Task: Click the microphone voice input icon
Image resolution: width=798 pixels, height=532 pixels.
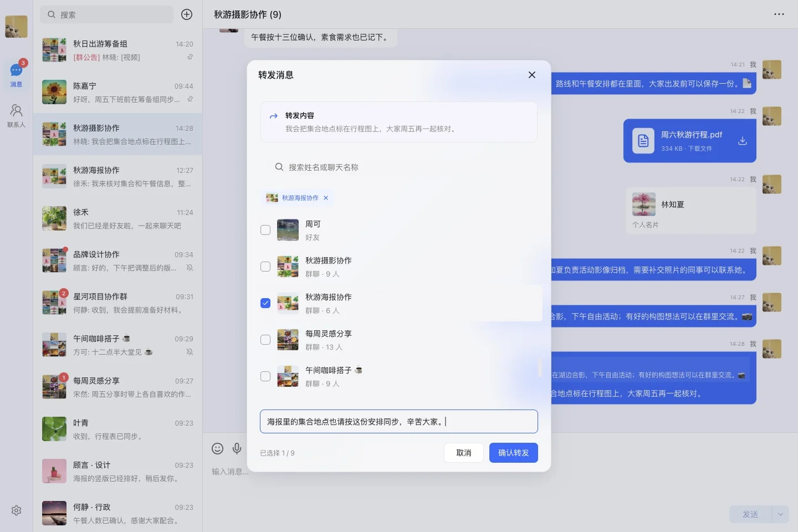Action: click(x=237, y=448)
